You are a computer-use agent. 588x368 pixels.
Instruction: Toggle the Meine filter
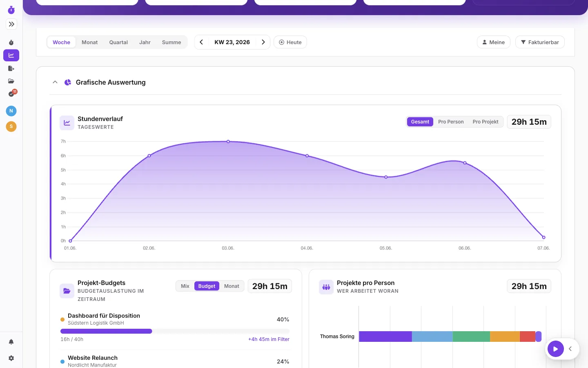click(493, 42)
